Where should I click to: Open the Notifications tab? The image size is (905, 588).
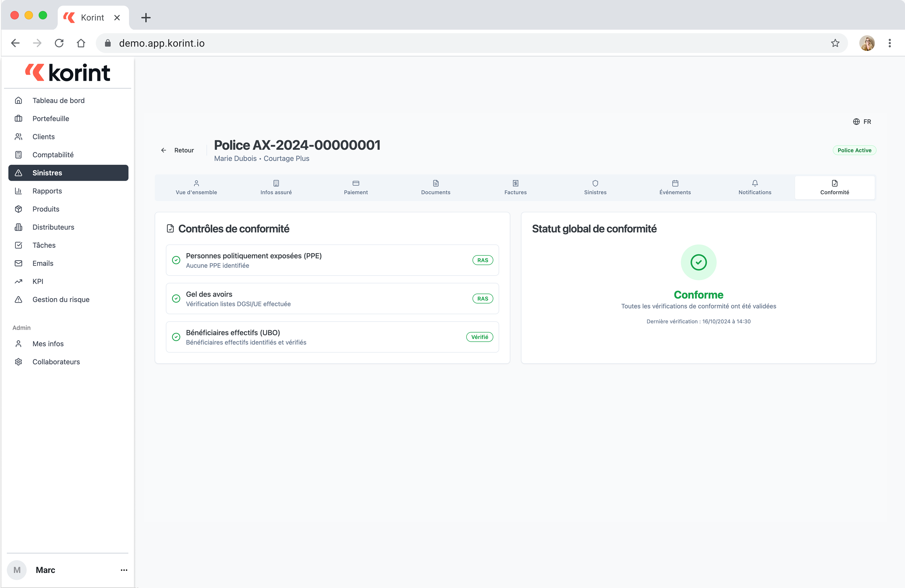click(755, 187)
